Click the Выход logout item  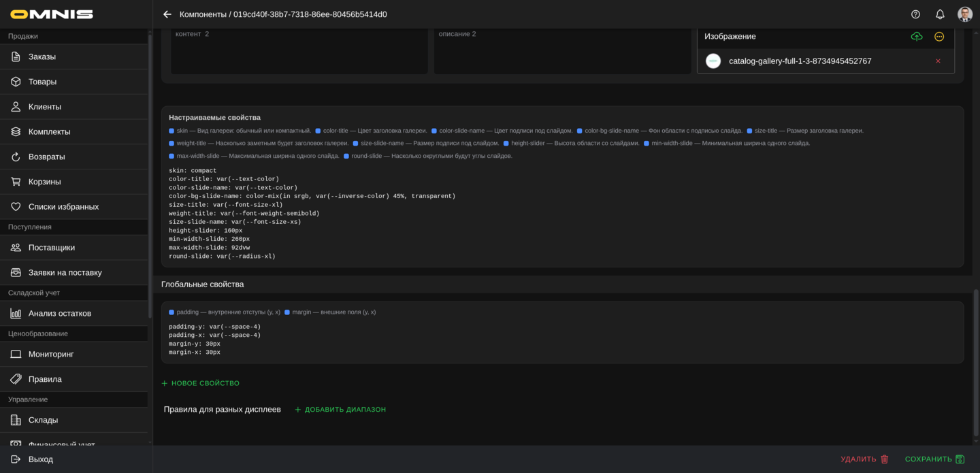pyautogui.click(x=40, y=459)
